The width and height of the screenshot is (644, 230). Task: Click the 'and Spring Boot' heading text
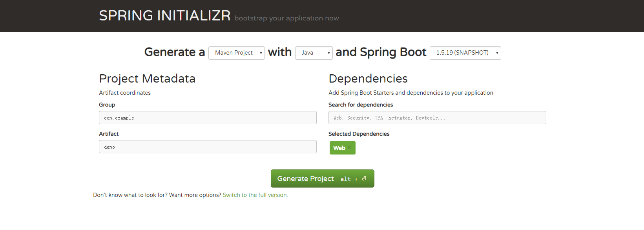coord(381,52)
